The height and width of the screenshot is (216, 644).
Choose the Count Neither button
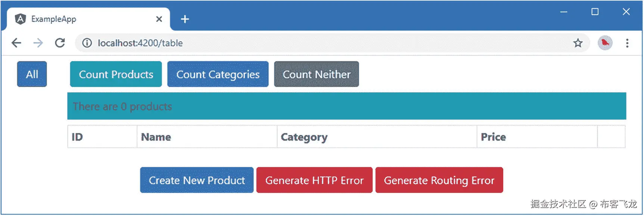coord(316,74)
